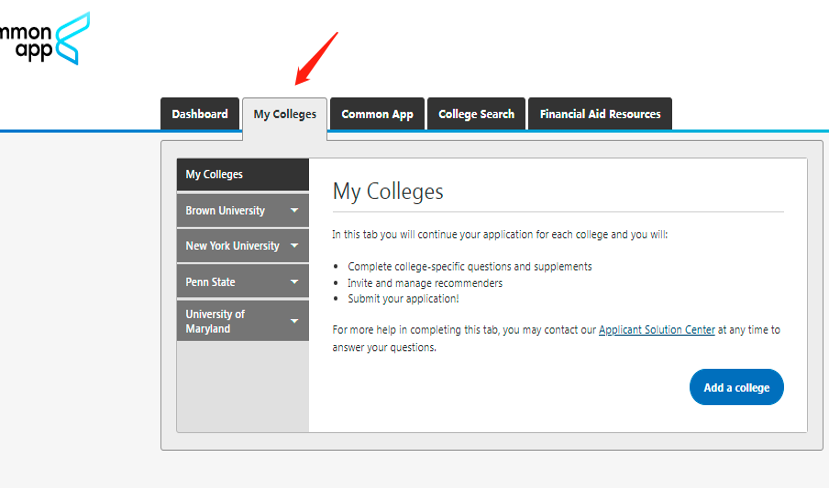Click the My Colleges page heading
830x488 pixels.
388,191
